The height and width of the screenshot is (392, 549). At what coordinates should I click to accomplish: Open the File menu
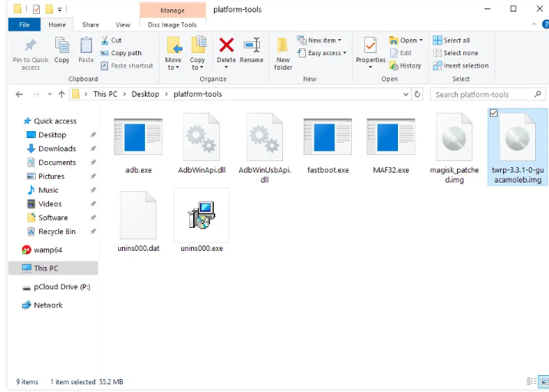tap(25, 25)
